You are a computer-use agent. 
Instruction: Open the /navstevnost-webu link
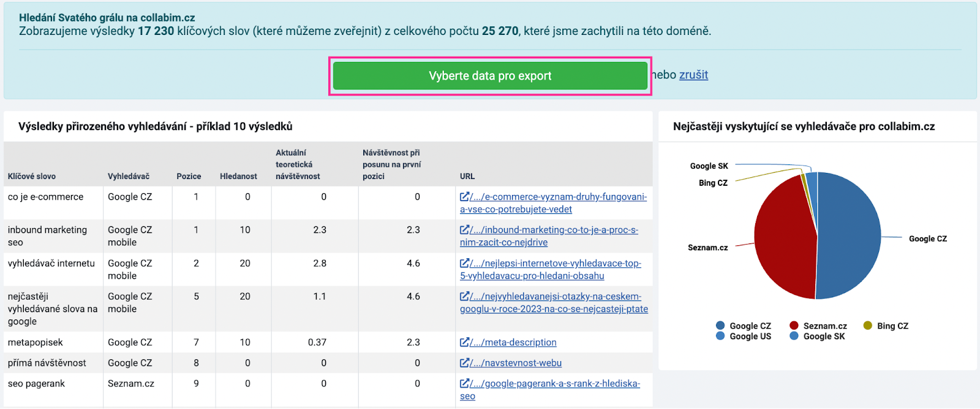[516, 363]
